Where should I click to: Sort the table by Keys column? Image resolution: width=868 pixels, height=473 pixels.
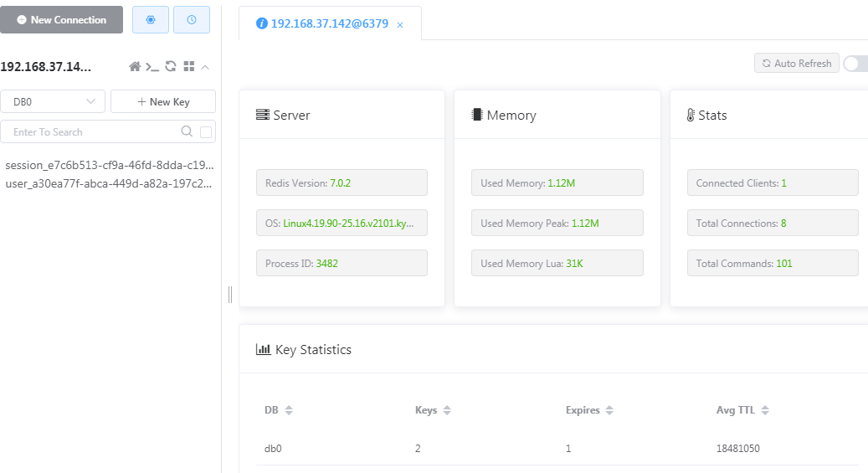pyautogui.click(x=447, y=410)
